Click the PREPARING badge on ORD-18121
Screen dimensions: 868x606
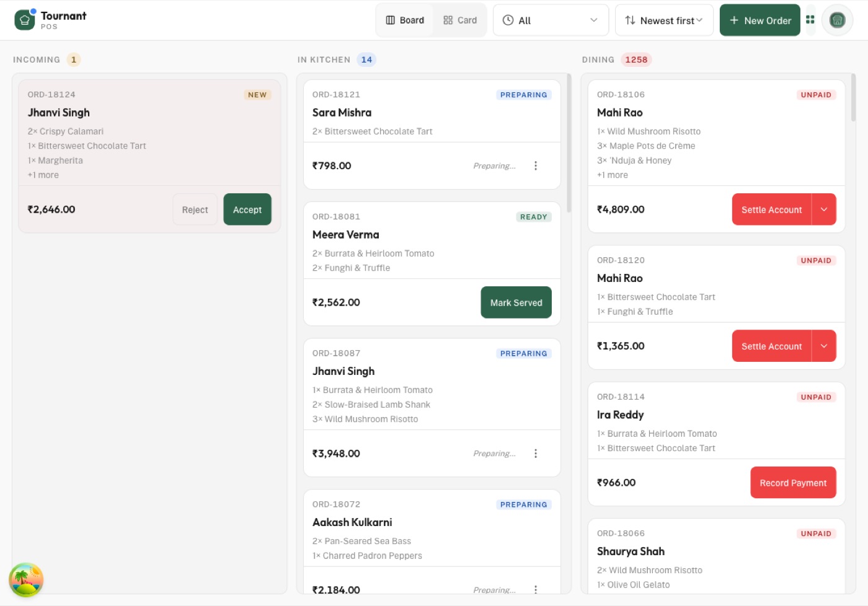click(524, 95)
